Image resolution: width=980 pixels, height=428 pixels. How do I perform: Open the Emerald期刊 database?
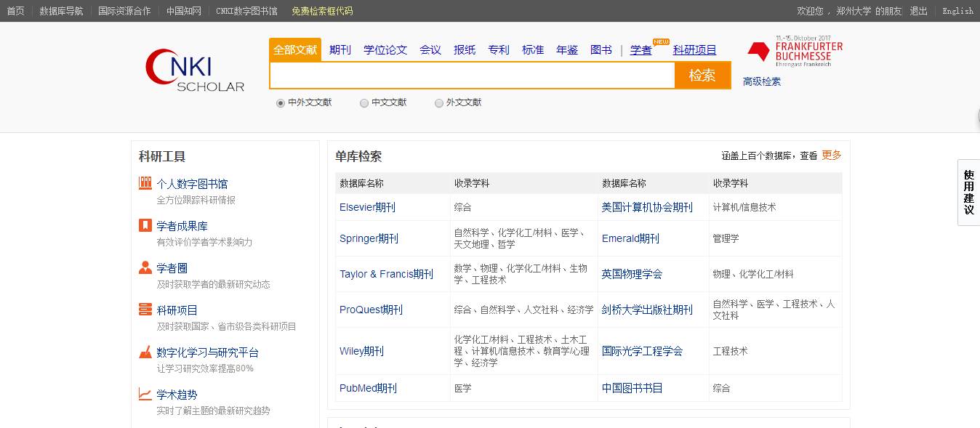click(x=630, y=238)
